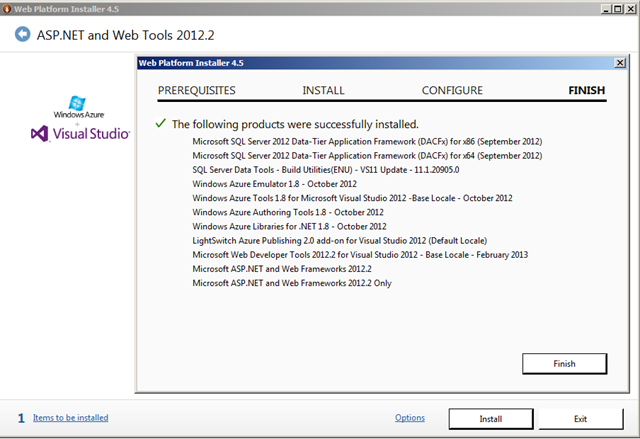Select the PREREQUISITES step tab
Screen dimensions: 640x439
(x=197, y=90)
